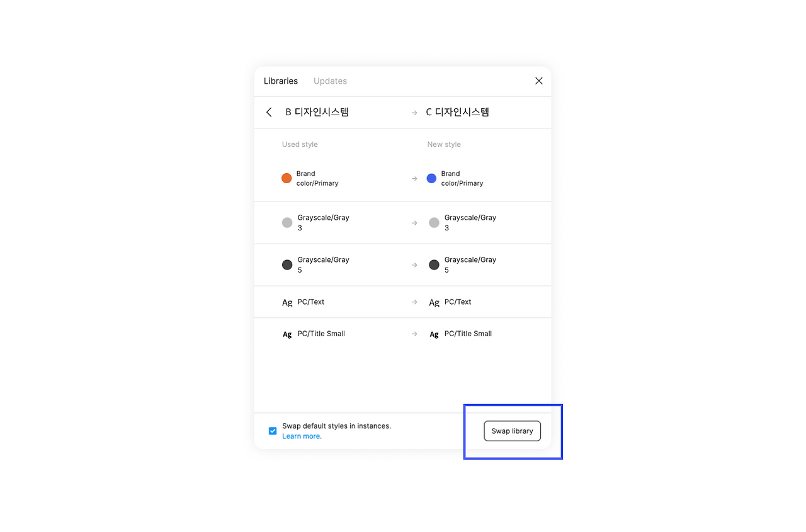The image size is (806, 532).
Task: Click the Swap library button
Action: (x=512, y=431)
